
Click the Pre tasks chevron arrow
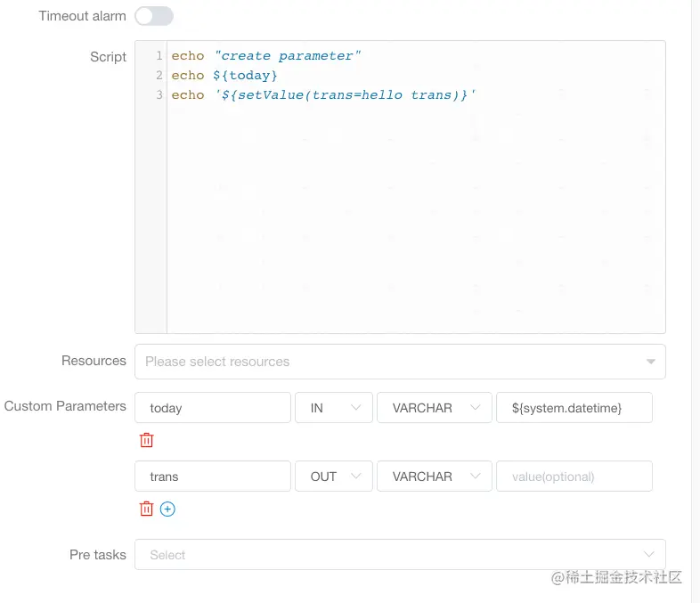[x=649, y=554]
